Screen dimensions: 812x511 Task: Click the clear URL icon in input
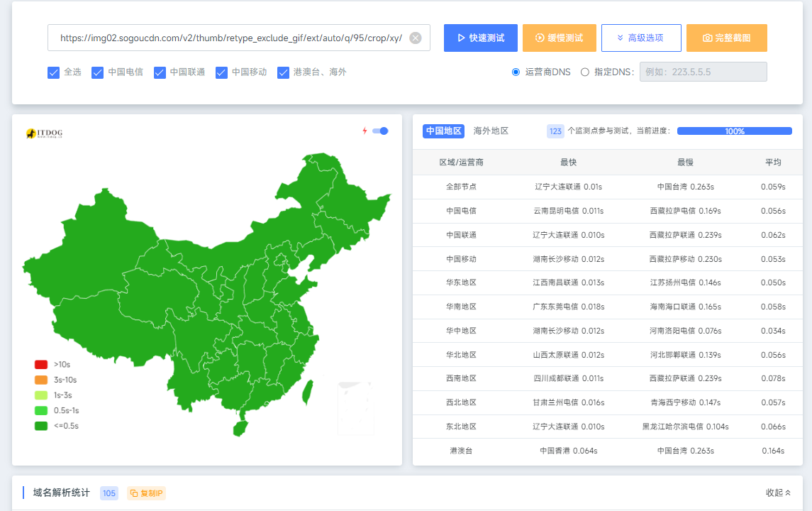416,38
